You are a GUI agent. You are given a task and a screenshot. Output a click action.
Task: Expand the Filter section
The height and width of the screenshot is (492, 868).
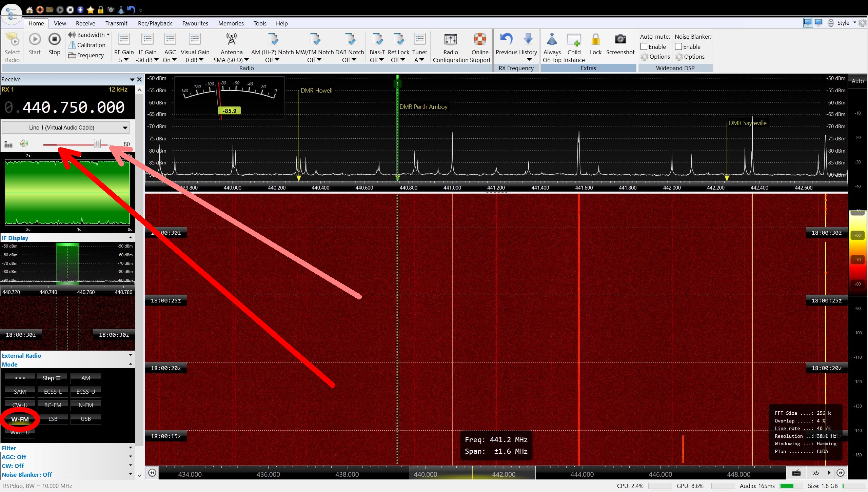130,448
